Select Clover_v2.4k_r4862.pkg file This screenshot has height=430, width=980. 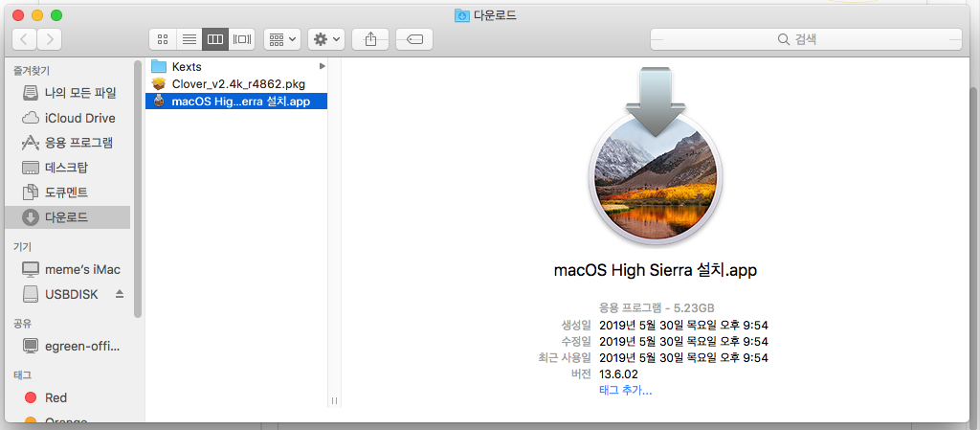(236, 83)
